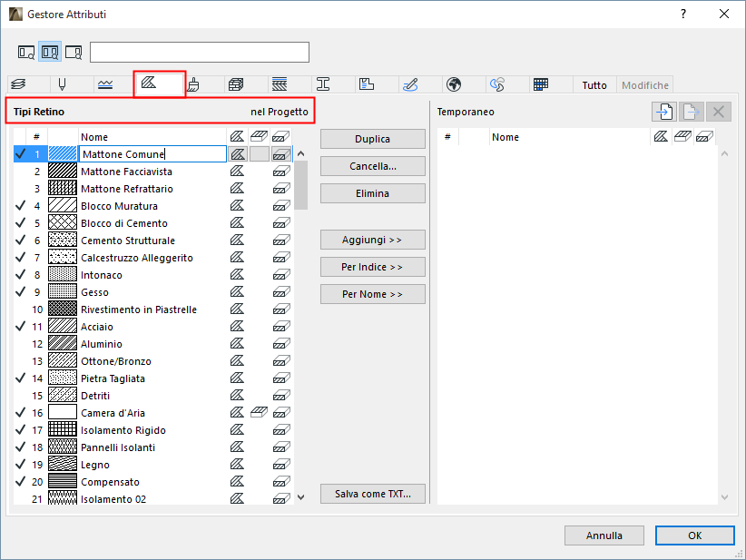Open the Profiles attribute tab icon
Viewport: 746px width, 560px height.
pos(323,84)
